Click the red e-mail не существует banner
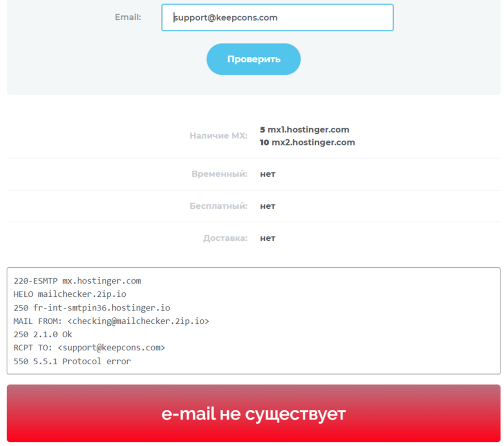The image size is (504, 446). tap(254, 413)
